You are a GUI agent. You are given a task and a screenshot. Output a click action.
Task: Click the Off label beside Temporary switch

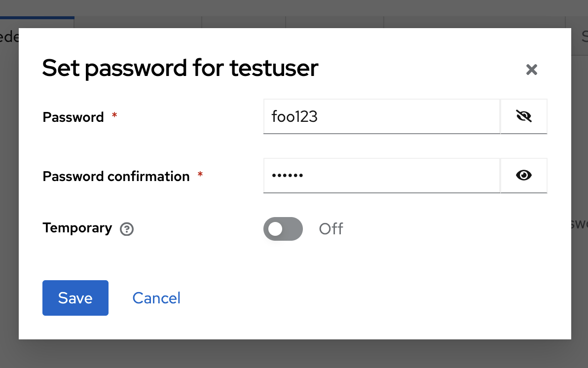click(331, 229)
